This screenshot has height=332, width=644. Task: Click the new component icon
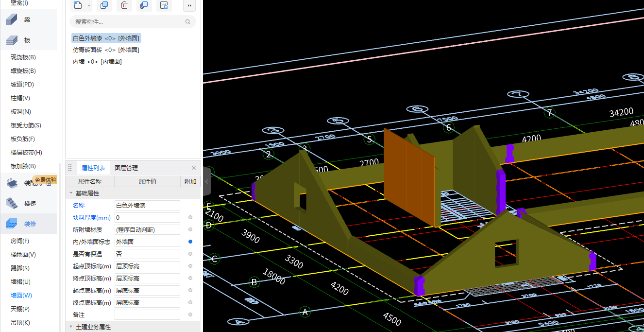click(x=78, y=5)
